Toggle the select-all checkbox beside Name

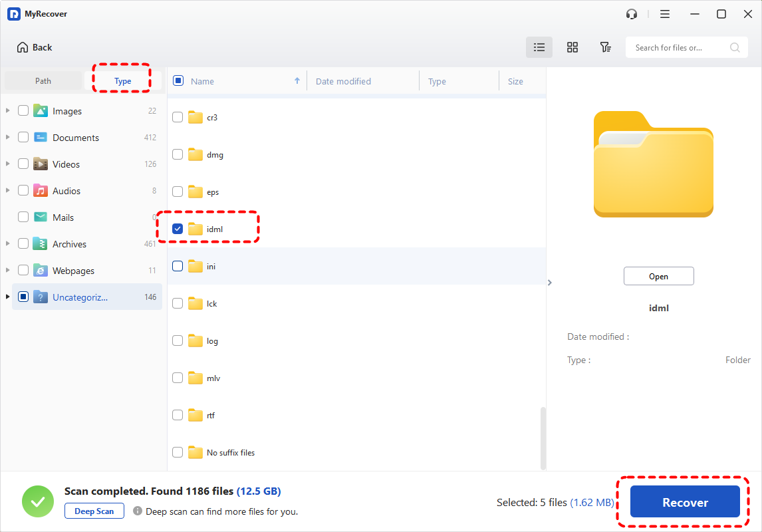click(x=178, y=81)
